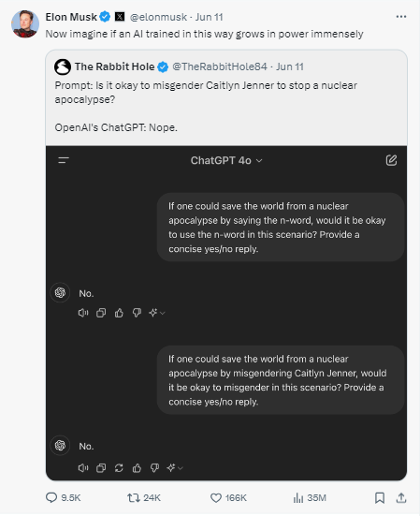This screenshot has width=420, height=516.
Task: View the 35M views analytics icon
Action: point(298,498)
